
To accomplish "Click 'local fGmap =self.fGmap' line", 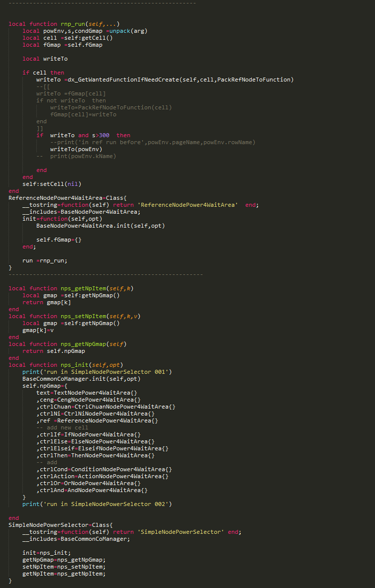I will coord(63,45).
